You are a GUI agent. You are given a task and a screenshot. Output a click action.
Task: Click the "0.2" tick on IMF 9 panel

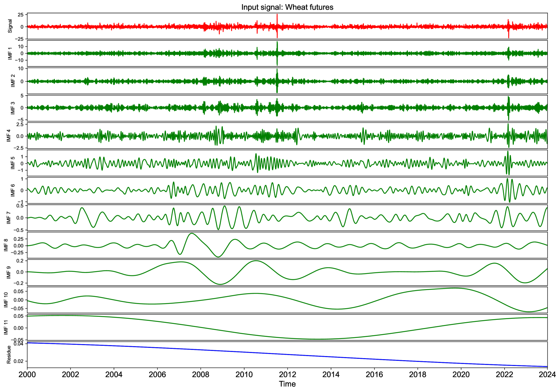click(x=20, y=261)
